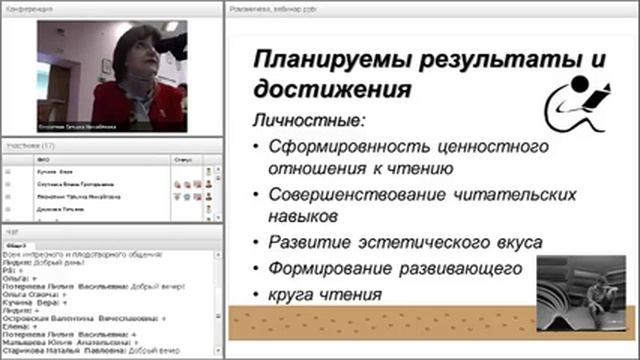Click dark user icon in Татьяна Михайловна row
The width and height of the screenshot is (640, 360).
[209, 197]
